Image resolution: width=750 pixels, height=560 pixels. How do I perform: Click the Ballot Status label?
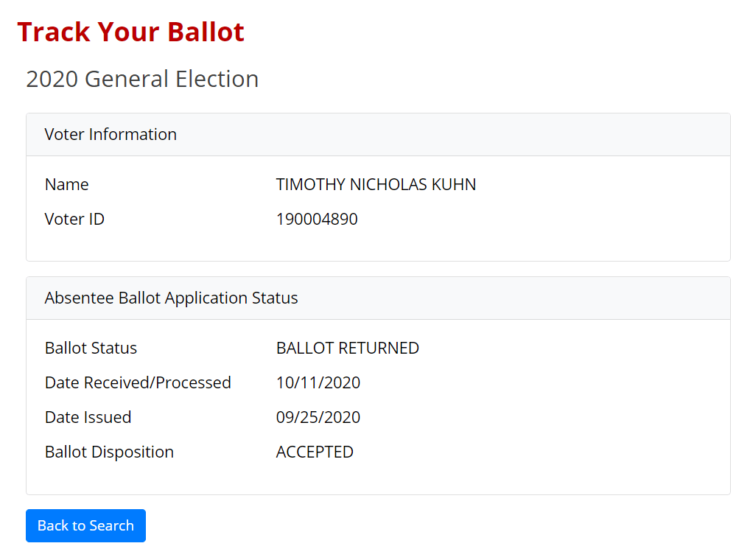(91, 348)
